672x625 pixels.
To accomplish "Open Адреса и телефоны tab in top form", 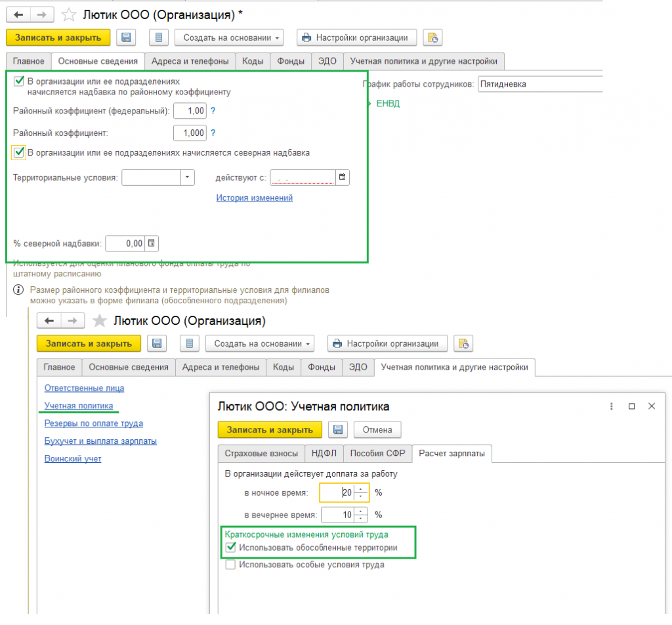I will point(190,61).
